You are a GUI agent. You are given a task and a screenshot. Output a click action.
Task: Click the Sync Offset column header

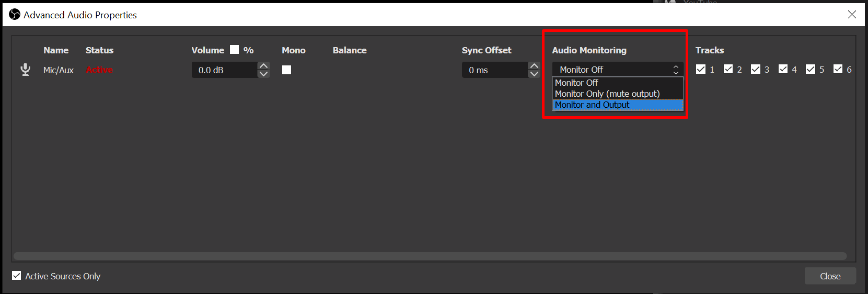coord(487,50)
